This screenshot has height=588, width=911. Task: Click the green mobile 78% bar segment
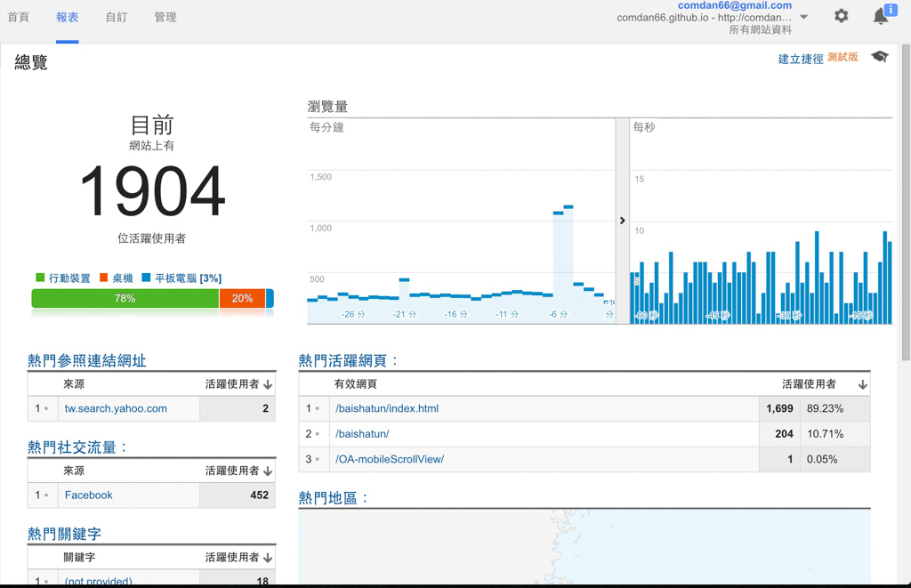(x=125, y=298)
